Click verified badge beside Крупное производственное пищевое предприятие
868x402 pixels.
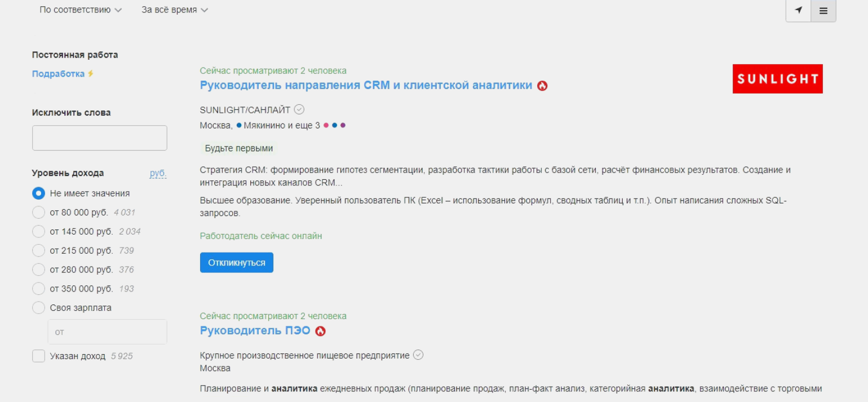[418, 355]
